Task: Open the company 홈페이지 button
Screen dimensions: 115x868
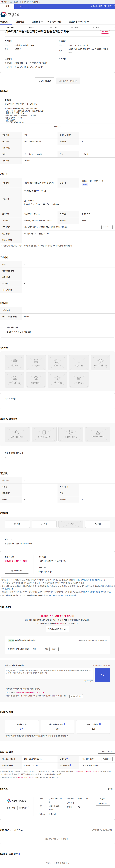Action: pos(103,799)
